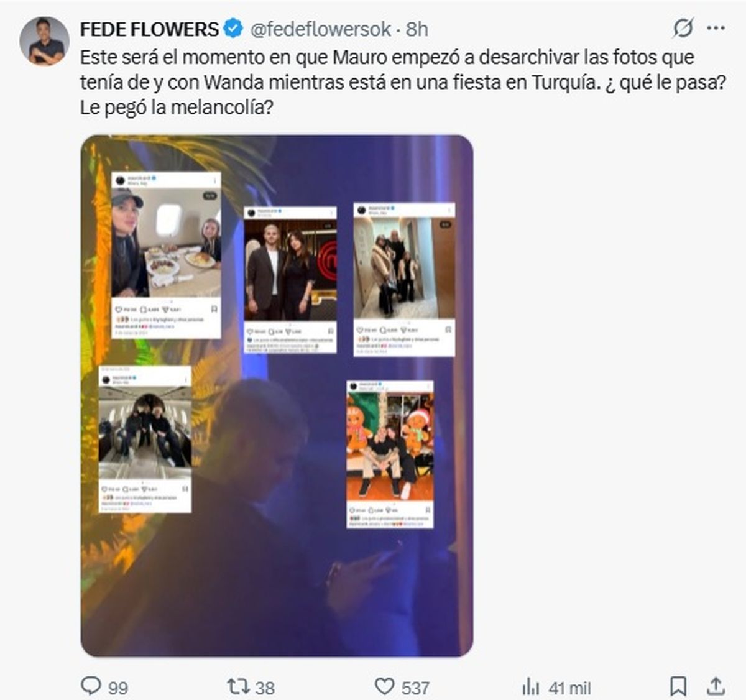746x700 pixels.
Task: Open the three-dot more options menu
Action: [x=716, y=28]
